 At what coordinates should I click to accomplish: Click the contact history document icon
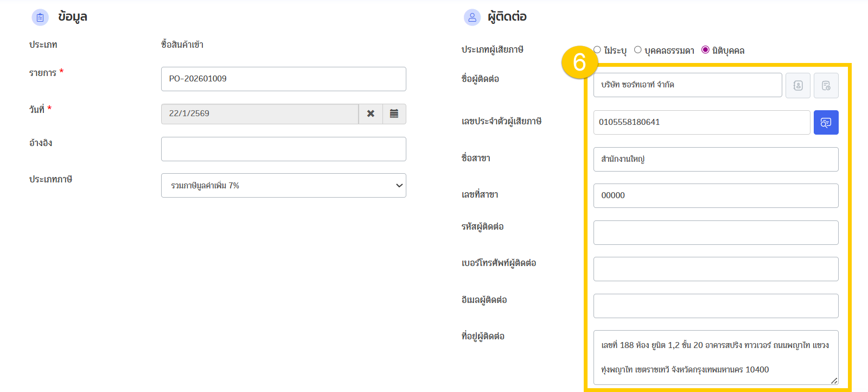(x=826, y=85)
